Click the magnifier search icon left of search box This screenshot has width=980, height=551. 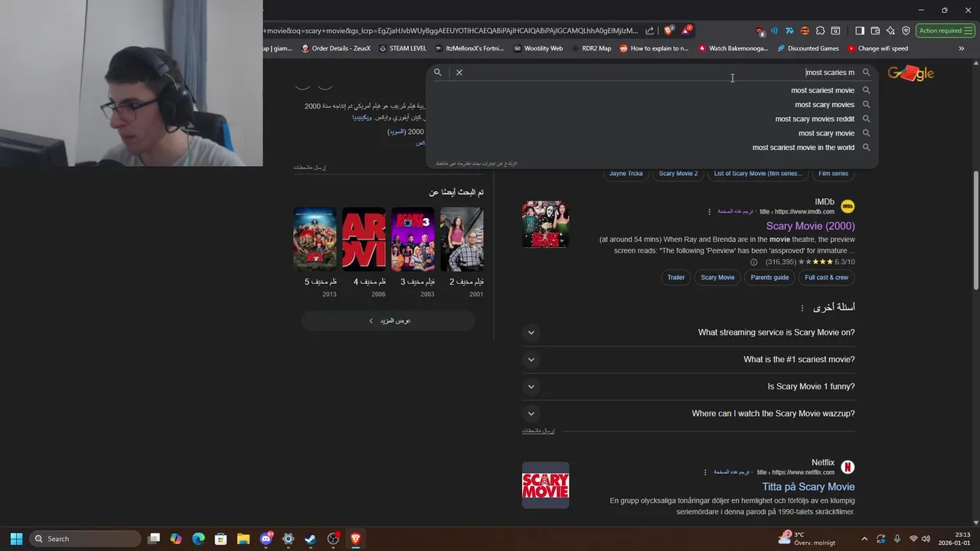(x=438, y=72)
